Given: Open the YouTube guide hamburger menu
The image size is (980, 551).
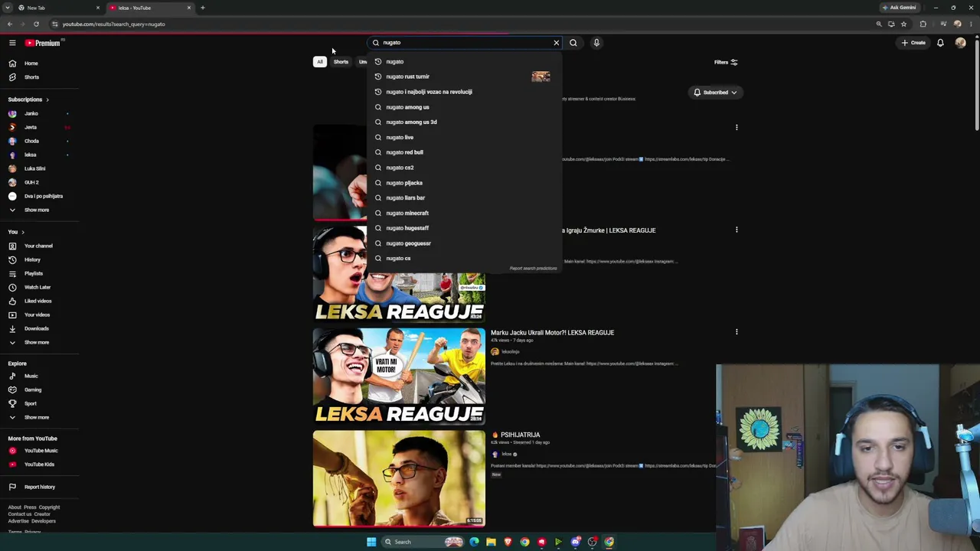Looking at the screenshot, I should (12, 43).
